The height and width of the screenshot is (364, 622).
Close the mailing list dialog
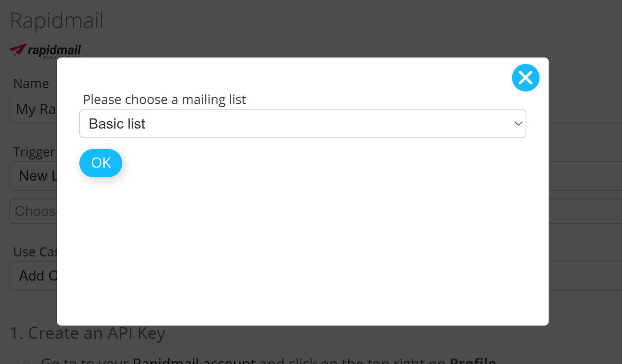(x=525, y=78)
